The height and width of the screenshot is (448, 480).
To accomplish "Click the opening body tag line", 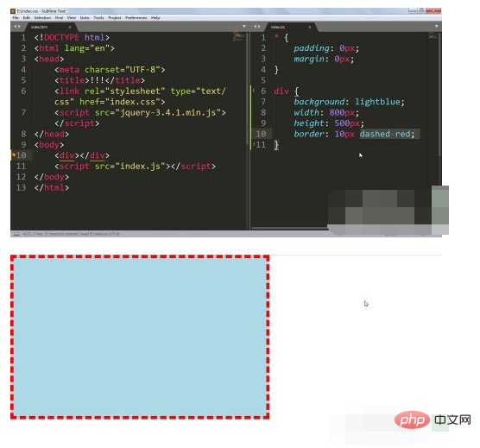I will [49, 145].
